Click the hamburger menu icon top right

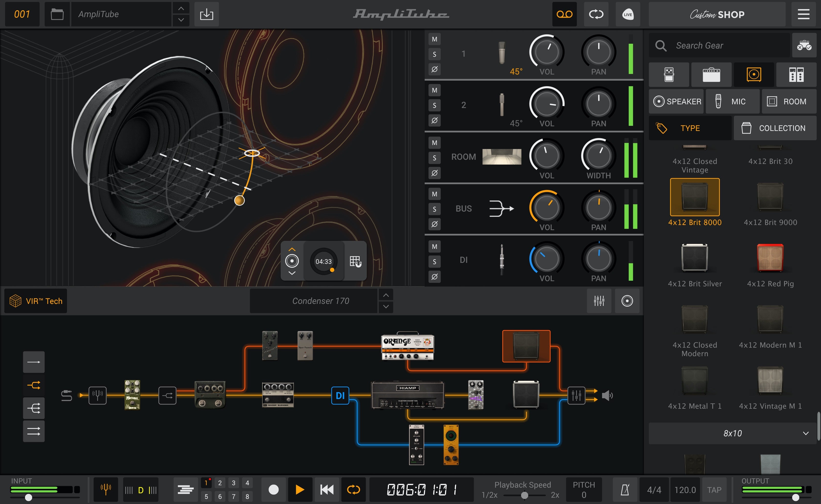click(x=803, y=14)
